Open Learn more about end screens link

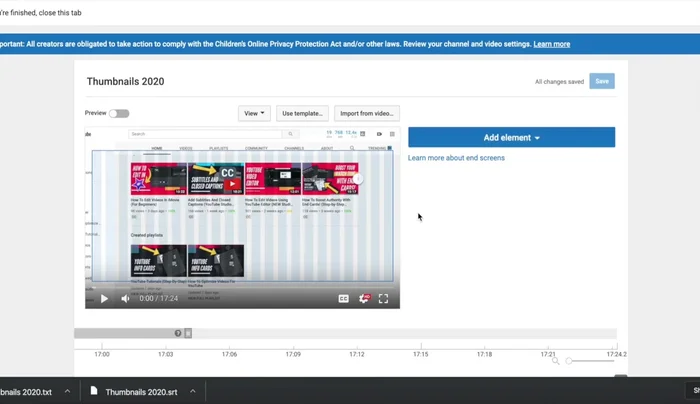pos(456,158)
